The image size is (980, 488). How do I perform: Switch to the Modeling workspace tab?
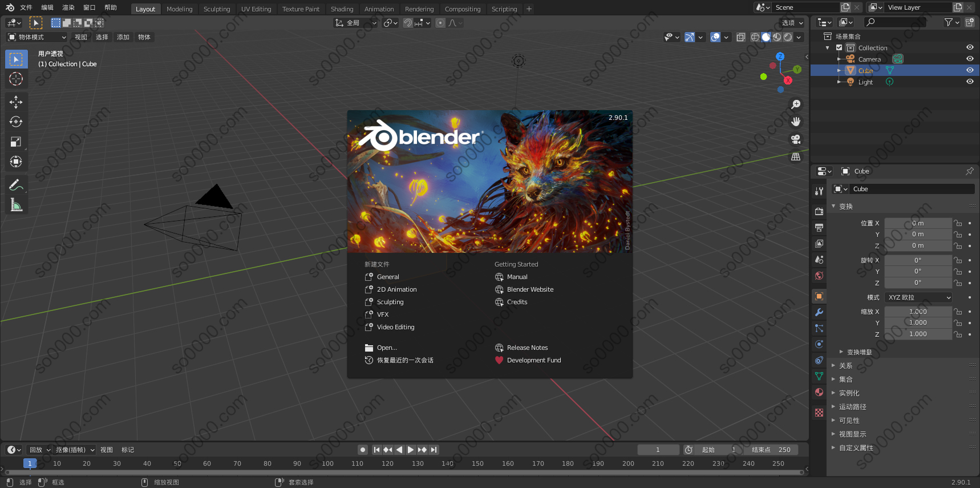pyautogui.click(x=179, y=9)
